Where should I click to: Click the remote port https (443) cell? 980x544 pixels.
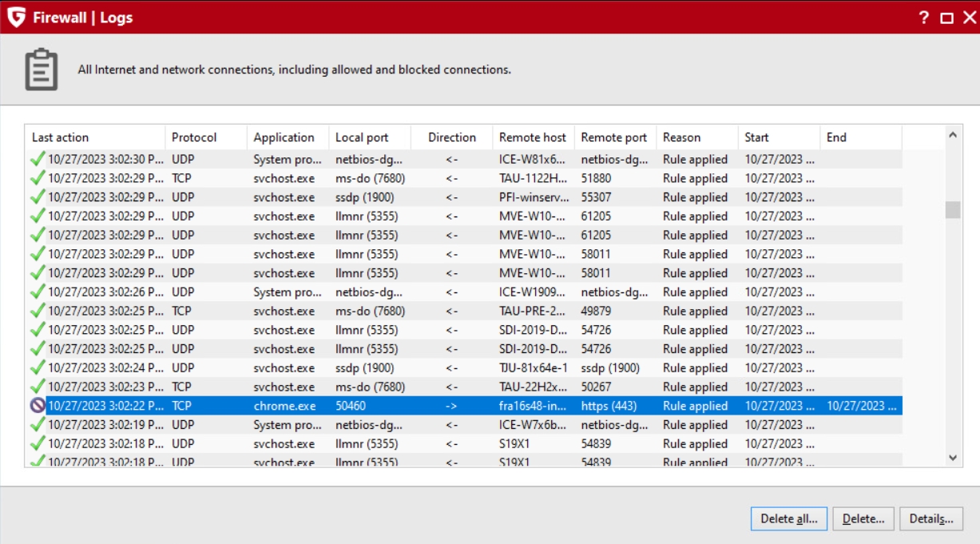coord(609,406)
